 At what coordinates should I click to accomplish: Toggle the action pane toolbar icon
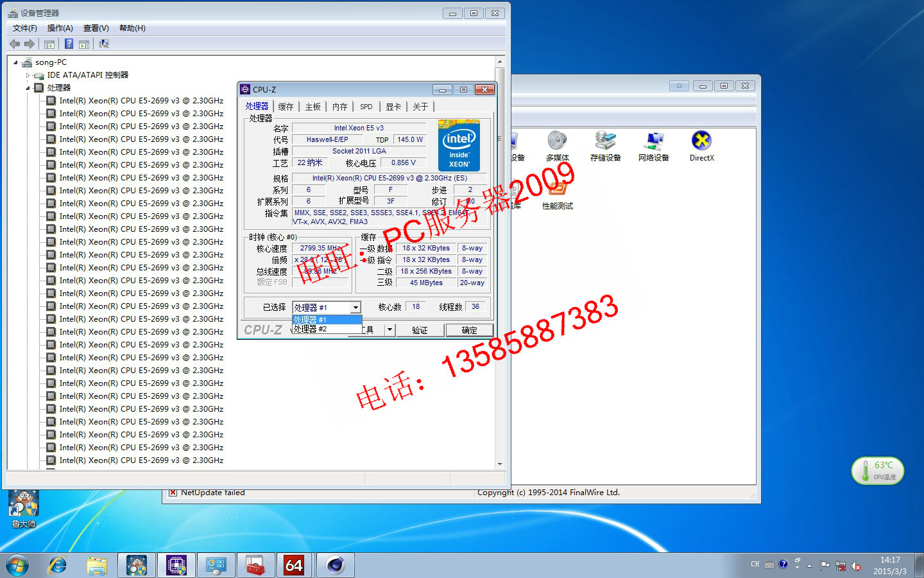coord(84,44)
